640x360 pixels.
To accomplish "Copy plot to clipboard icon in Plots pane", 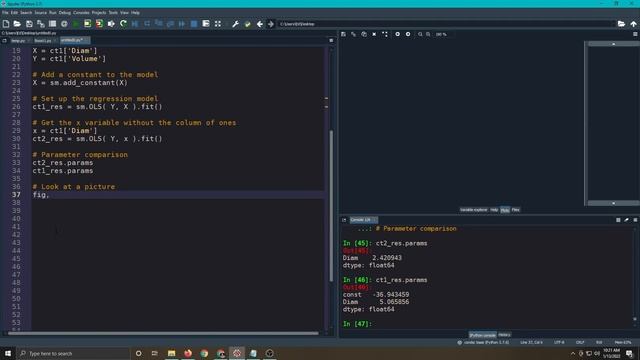I will pyautogui.click(x=364, y=34).
